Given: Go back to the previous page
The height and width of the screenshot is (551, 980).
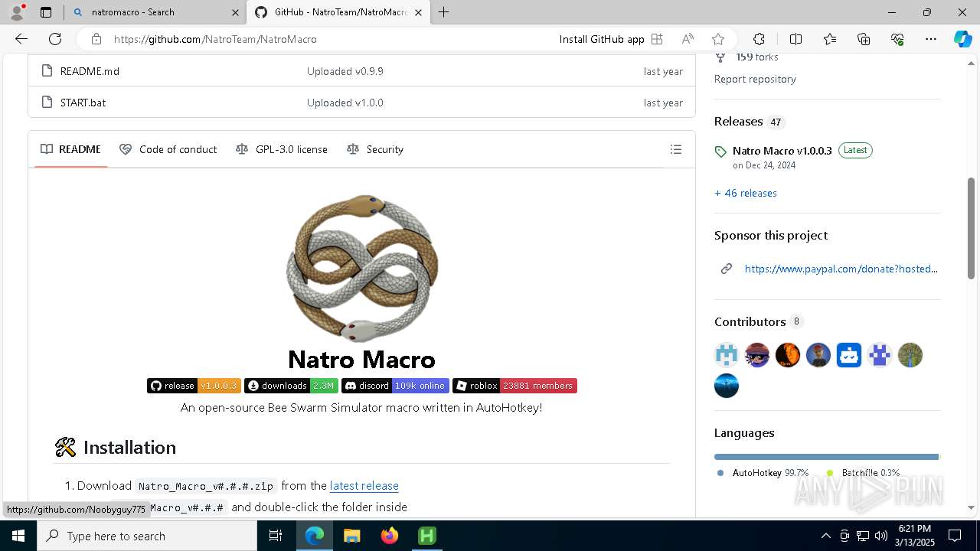Looking at the screenshot, I should coord(21,39).
